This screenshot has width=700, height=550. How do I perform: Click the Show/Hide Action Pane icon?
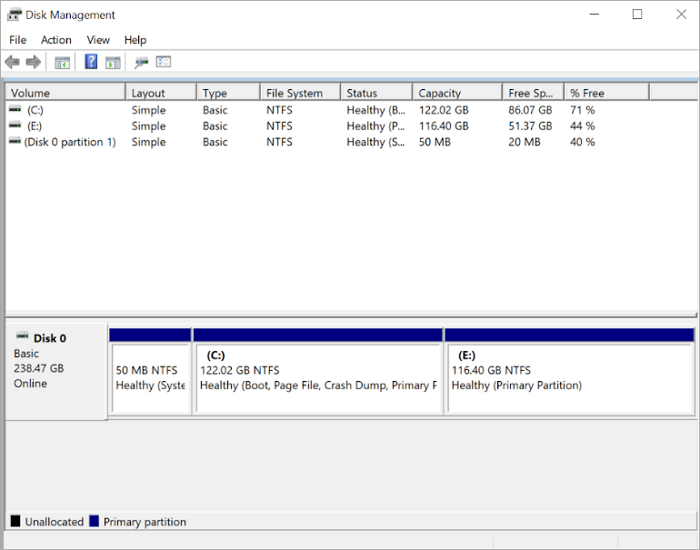113,62
